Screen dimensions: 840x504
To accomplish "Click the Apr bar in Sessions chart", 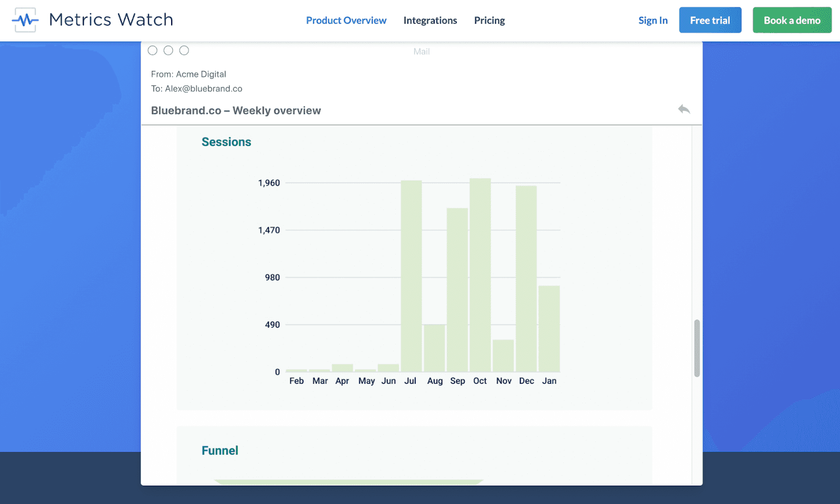I will pos(342,368).
